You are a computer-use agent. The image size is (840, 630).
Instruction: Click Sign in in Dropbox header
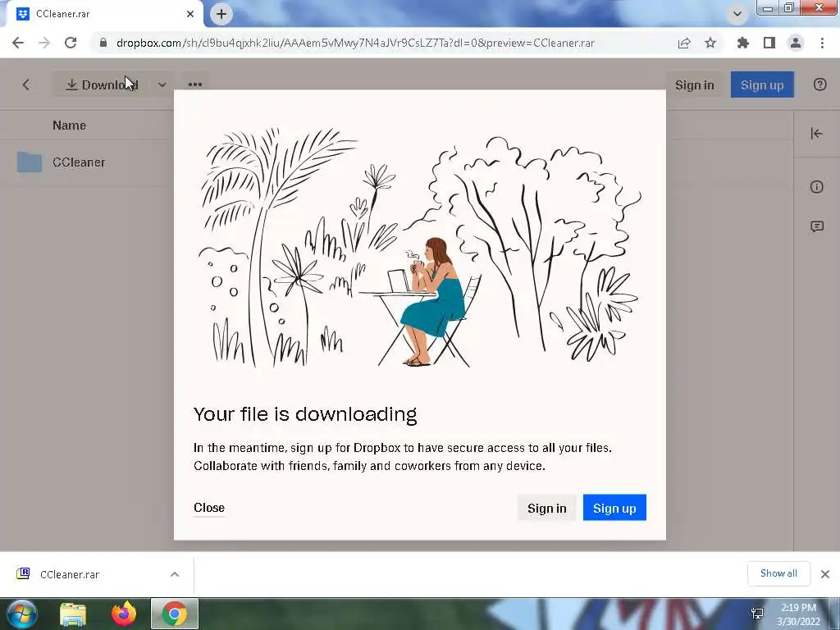click(x=694, y=85)
